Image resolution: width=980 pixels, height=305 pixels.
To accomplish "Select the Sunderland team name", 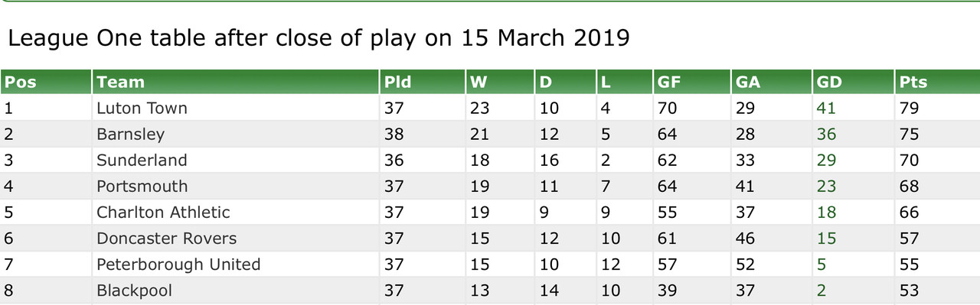I will tap(142, 161).
